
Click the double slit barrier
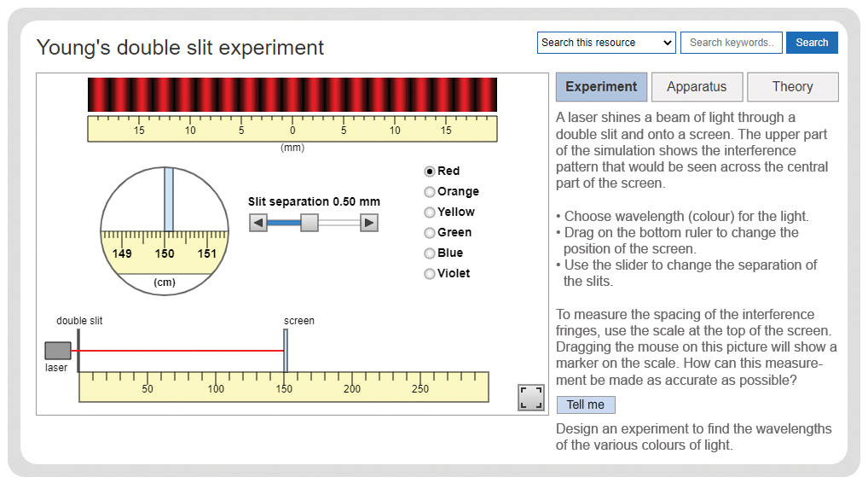pyautogui.click(x=78, y=351)
